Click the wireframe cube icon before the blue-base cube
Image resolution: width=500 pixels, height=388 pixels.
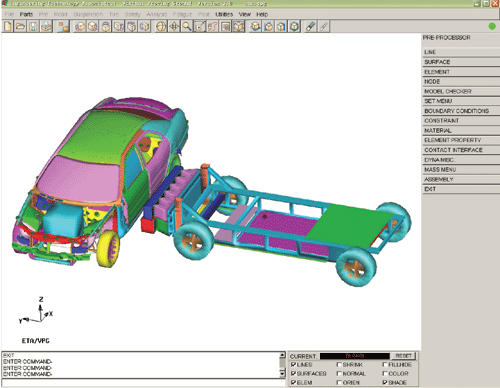239,26
